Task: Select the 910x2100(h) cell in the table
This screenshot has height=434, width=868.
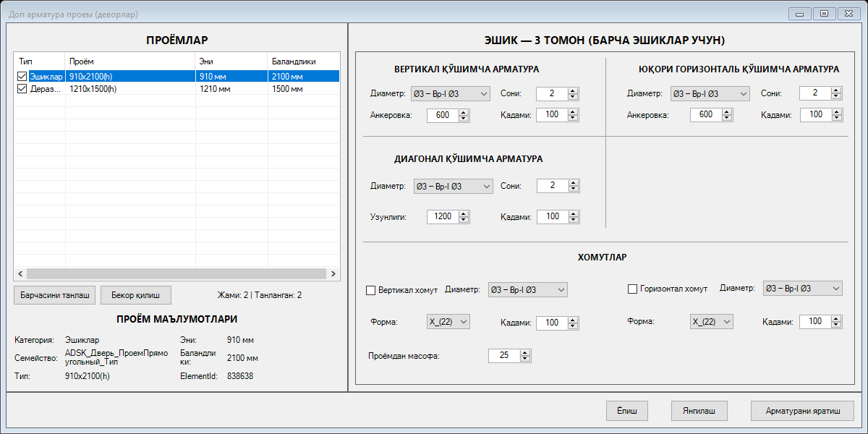Action: (x=130, y=76)
